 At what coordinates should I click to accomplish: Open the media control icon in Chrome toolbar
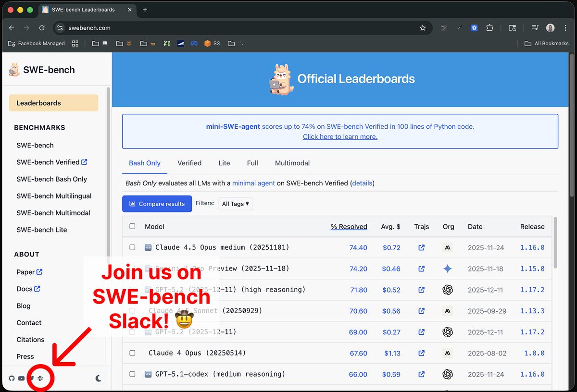[535, 28]
